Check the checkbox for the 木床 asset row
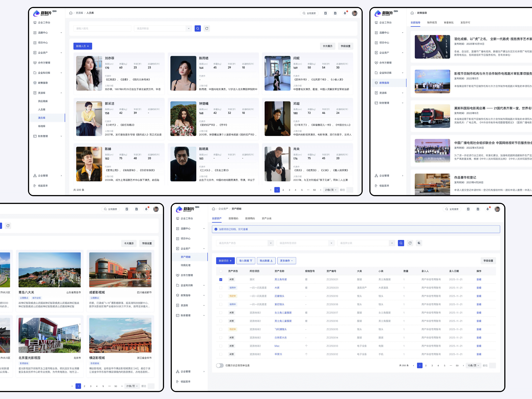The height and width of the screenshot is (399, 532). pos(221,288)
